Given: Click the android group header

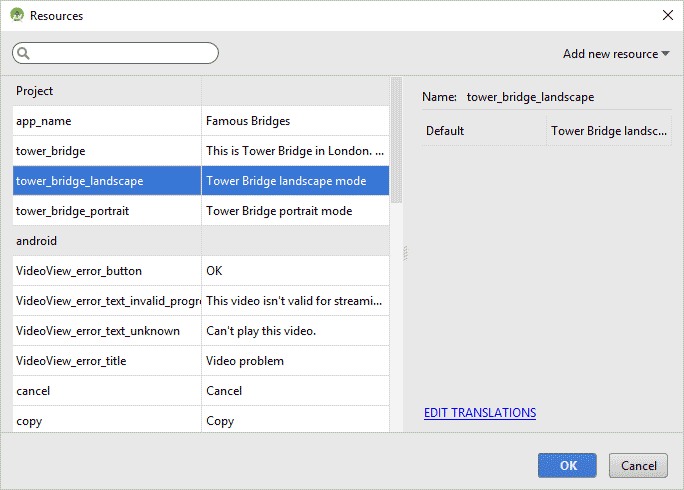Looking at the screenshot, I should pyautogui.click(x=106, y=241).
